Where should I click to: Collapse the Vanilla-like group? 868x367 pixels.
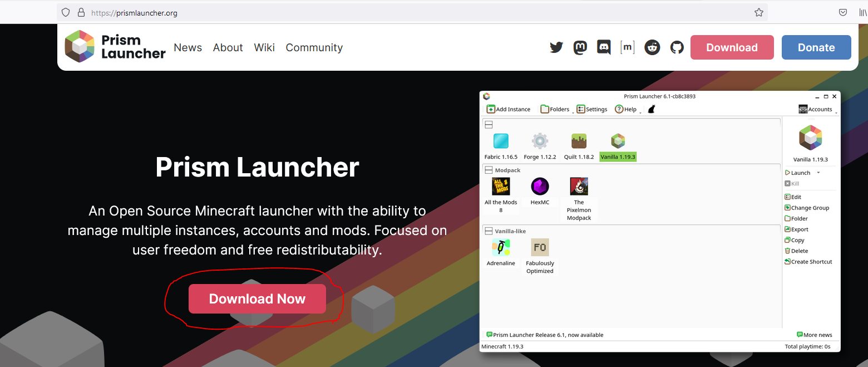click(x=489, y=231)
